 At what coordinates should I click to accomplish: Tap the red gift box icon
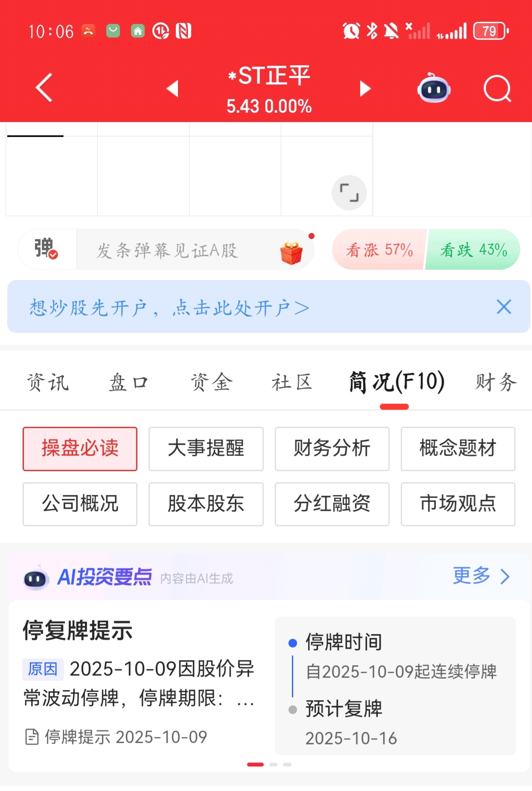(x=291, y=252)
